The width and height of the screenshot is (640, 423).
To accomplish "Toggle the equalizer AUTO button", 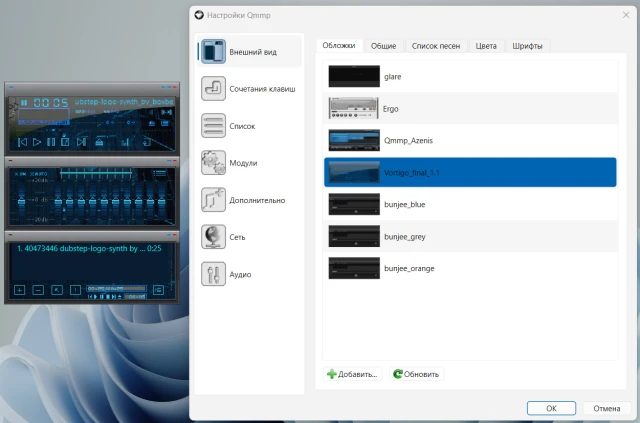I will click(38, 174).
